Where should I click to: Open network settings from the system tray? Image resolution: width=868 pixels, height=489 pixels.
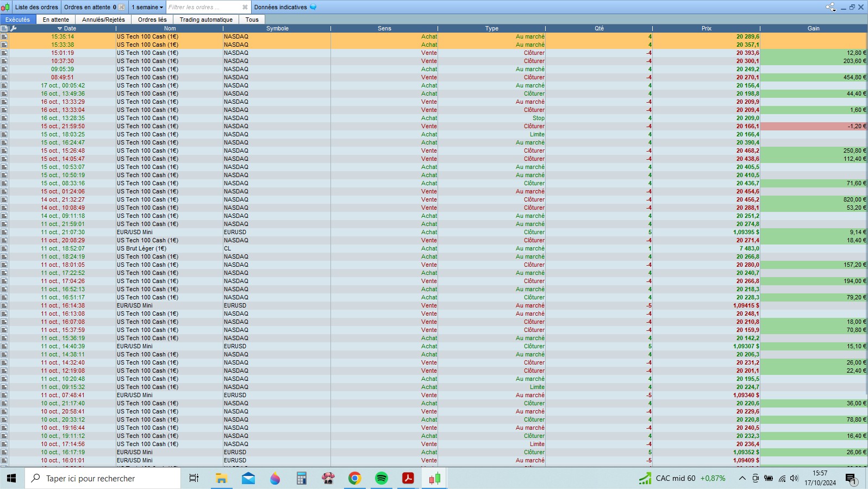(x=782, y=478)
